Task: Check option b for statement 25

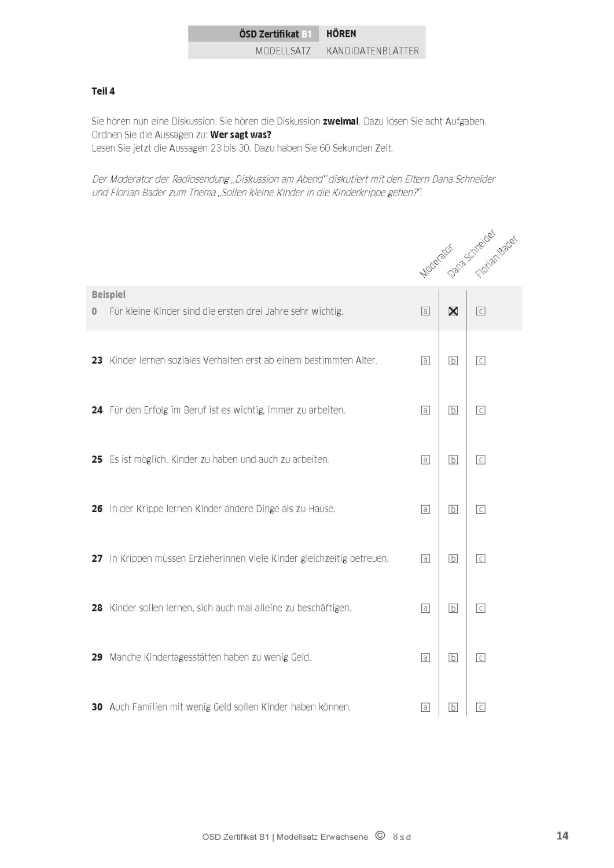Action: pos(453,460)
